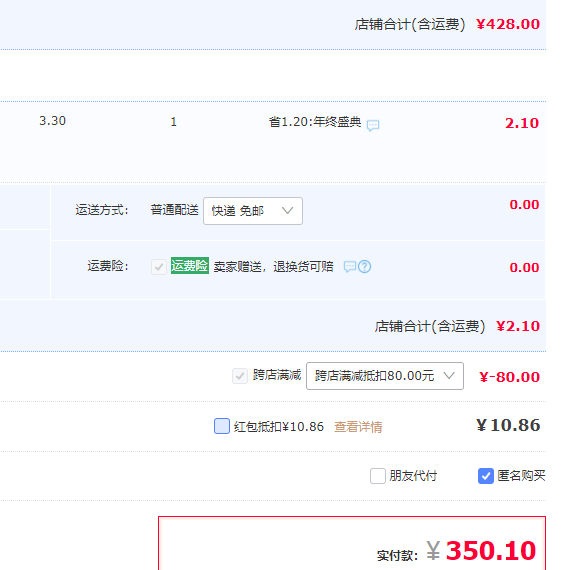Toggle the 跨店满减 checkbox
This screenshot has width=572, height=570.
tap(240, 376)
